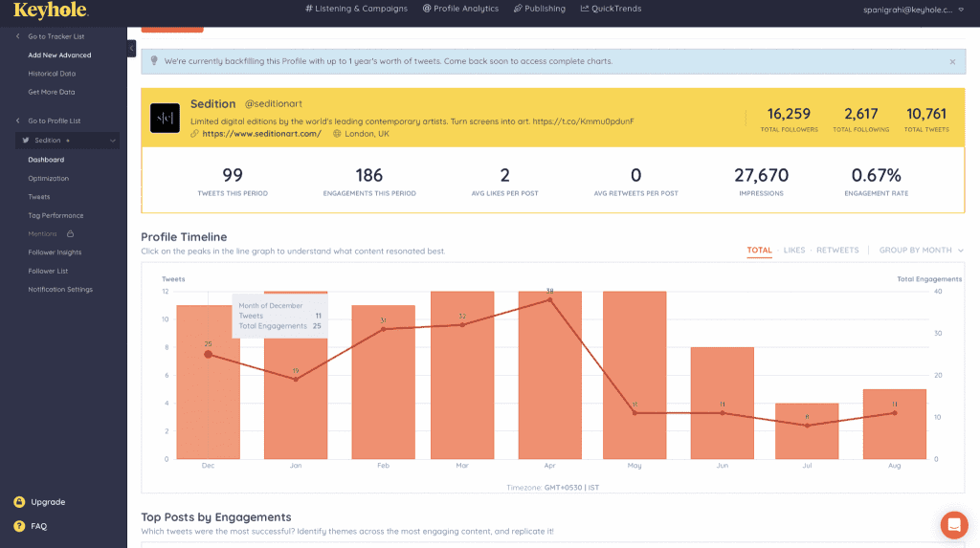
Task: Click the February data point on line
Action: tap(383, 329)
